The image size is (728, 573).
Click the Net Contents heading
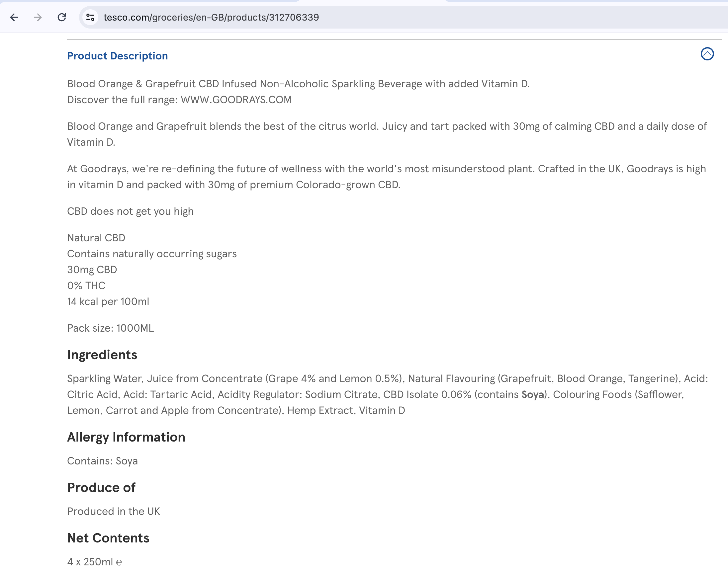(x=108, y=538)
